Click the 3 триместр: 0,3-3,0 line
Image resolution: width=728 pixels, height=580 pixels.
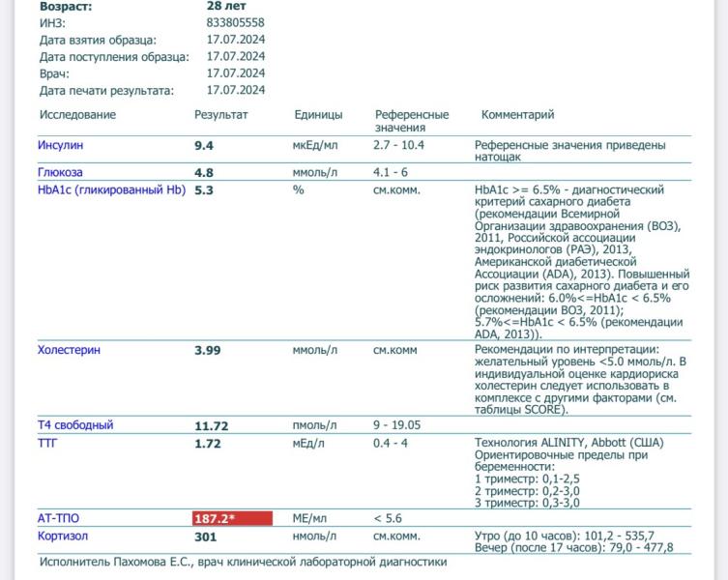pyautogui.click(x=527, y=503)
